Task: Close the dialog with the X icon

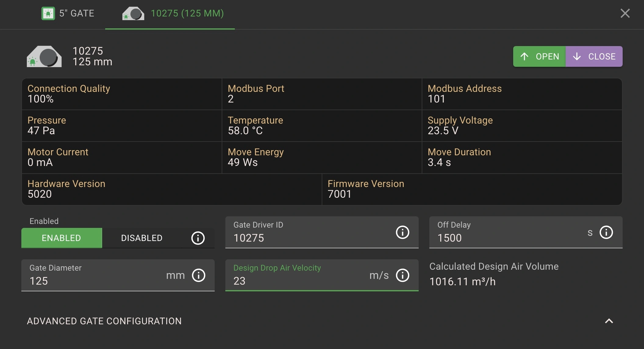Action: coord(625,13)
